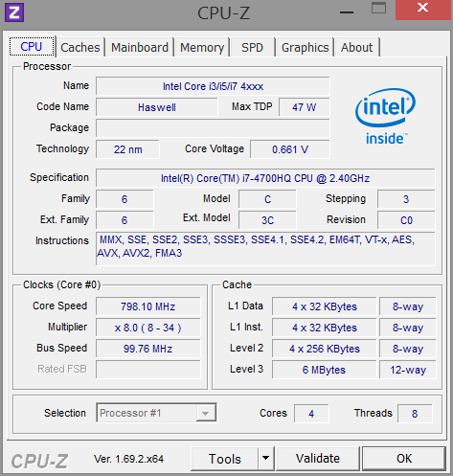The height and width of the screenshot is (476, 453).
Task: Click the OK button
Action: 404,459
